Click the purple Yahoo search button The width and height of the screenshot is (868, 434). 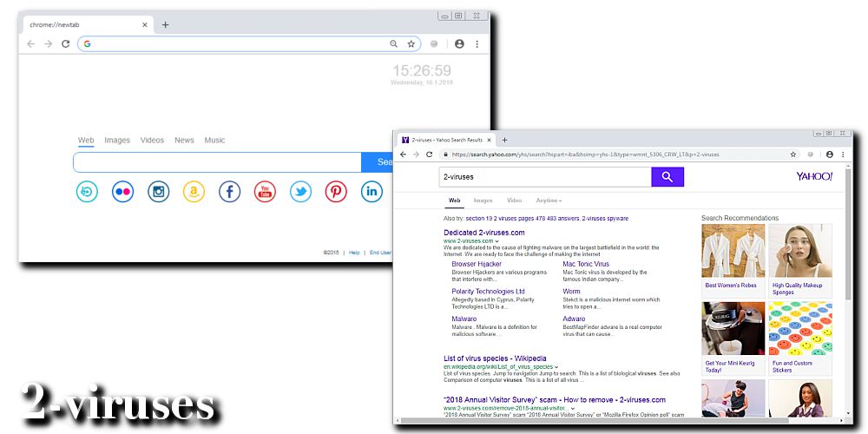click(x=667, y=177)
